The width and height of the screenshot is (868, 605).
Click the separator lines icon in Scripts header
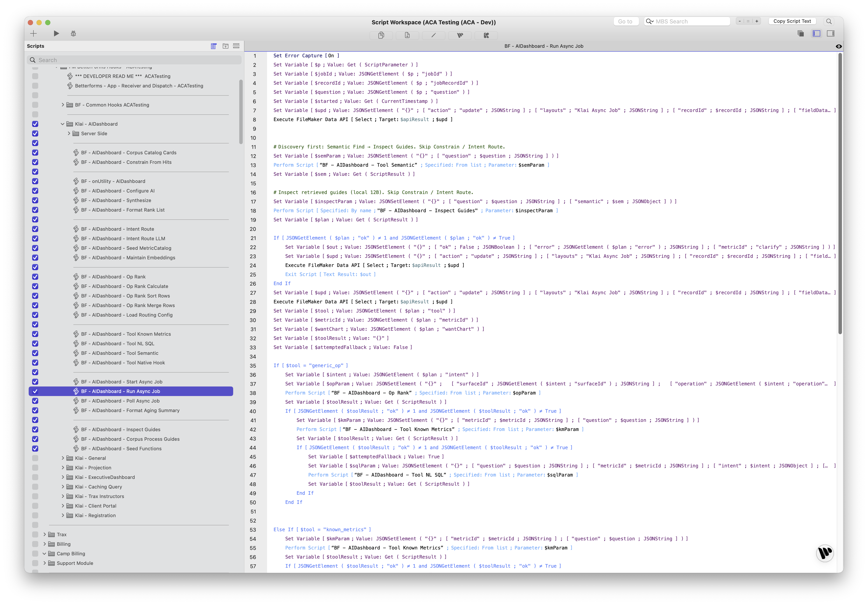click(236, 46)
